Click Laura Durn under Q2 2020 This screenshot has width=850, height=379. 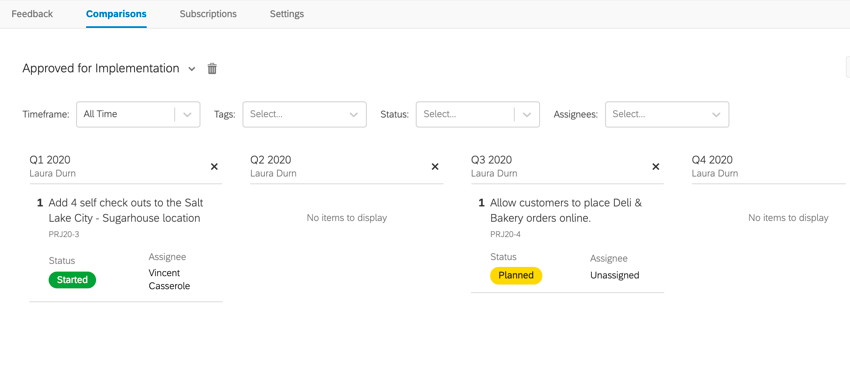click(273, 174)
